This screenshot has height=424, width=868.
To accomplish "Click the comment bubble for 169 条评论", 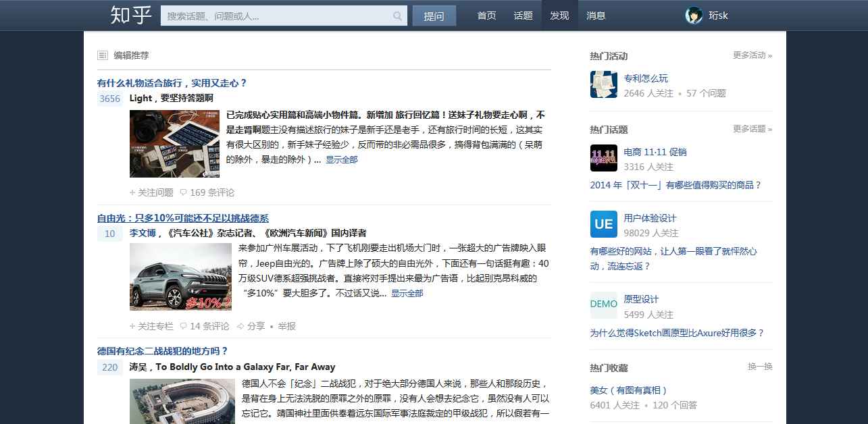I will pyautogui.click(x=183, y=193).
